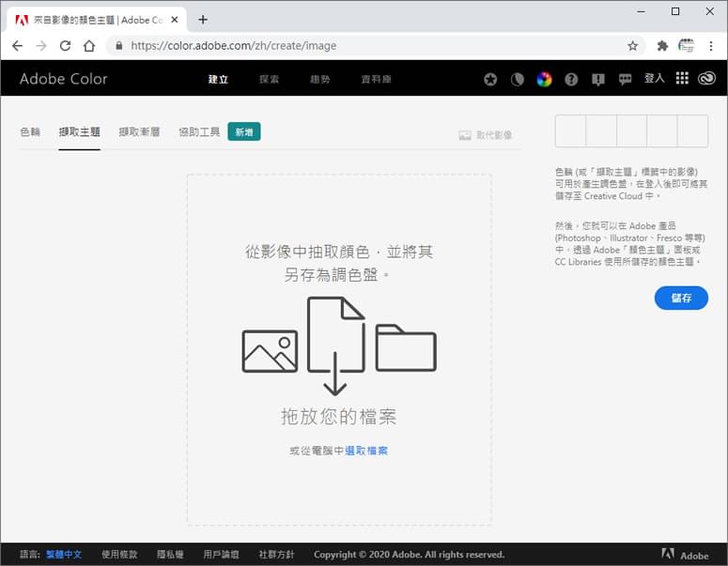Click the browser profile icon
728x566 pixels.
[x=687, y=46]
